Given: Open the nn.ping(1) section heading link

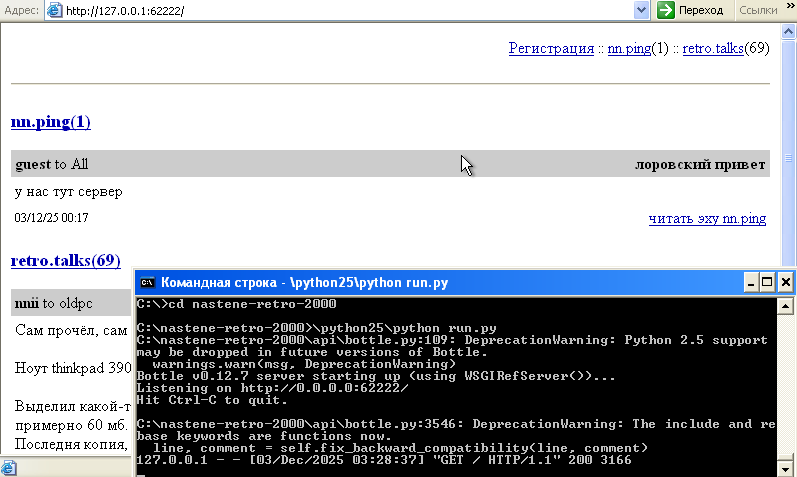Looking at the screenshot, I should coord(50,122).
